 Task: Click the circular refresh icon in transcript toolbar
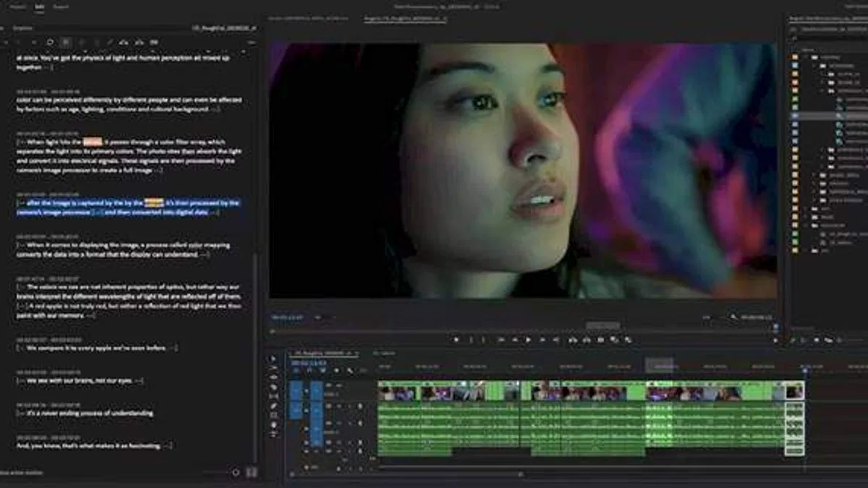(x=50, y=42)
